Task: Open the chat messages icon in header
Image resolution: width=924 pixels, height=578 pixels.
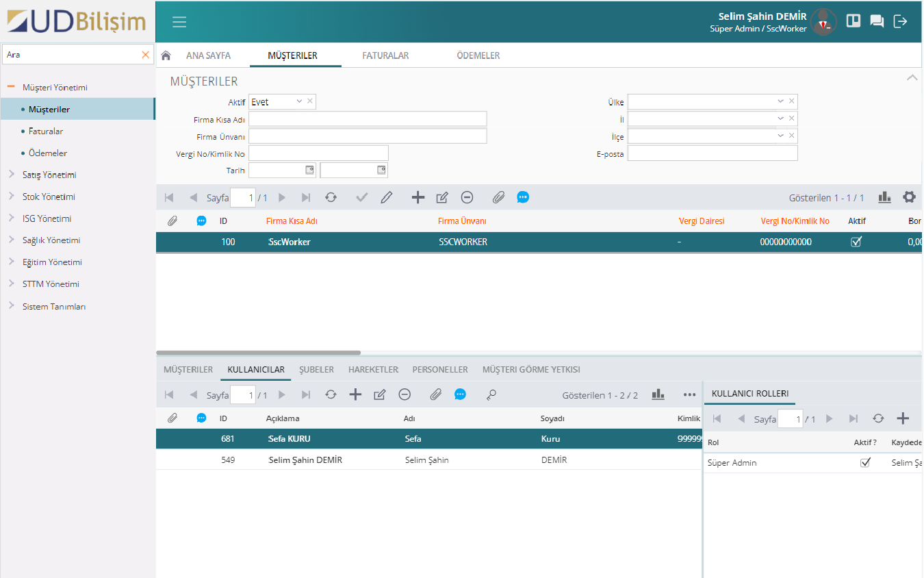Action: 877,21
